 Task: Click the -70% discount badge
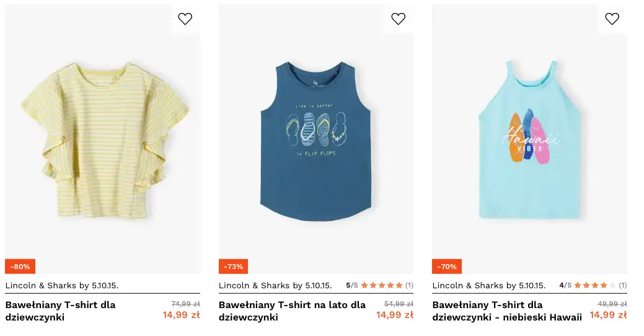(x=447, y=267)
